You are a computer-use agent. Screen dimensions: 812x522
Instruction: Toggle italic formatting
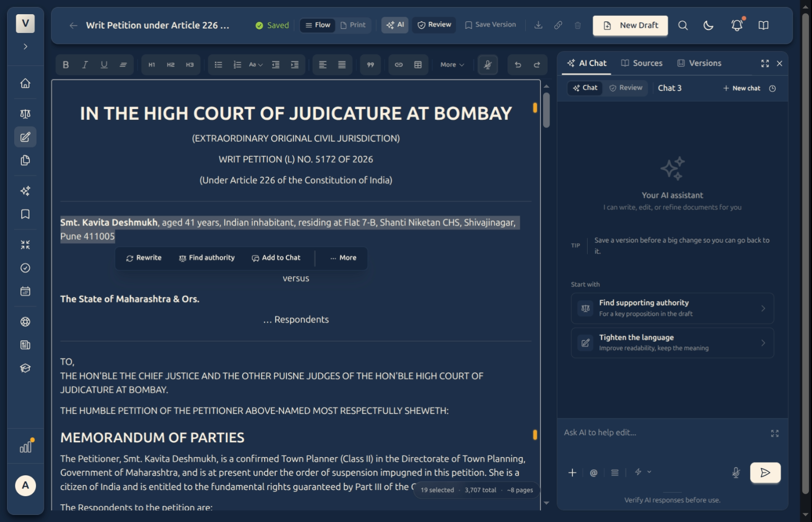[85, 64]
